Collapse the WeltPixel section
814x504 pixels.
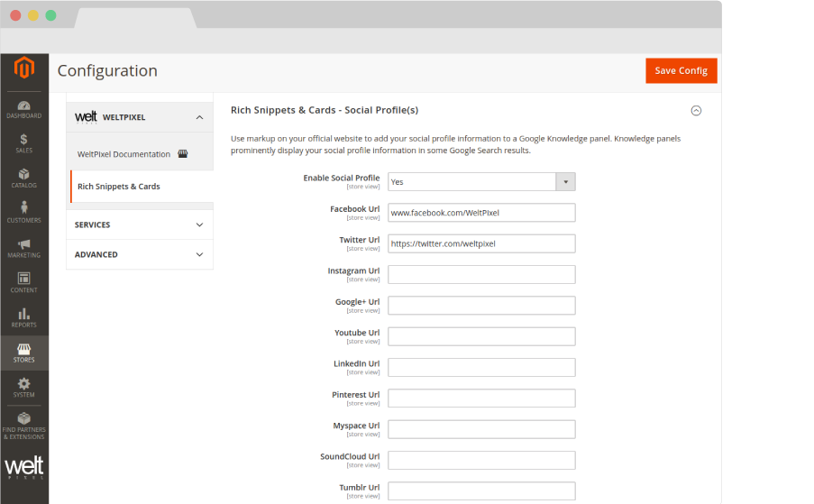[199, 117]
